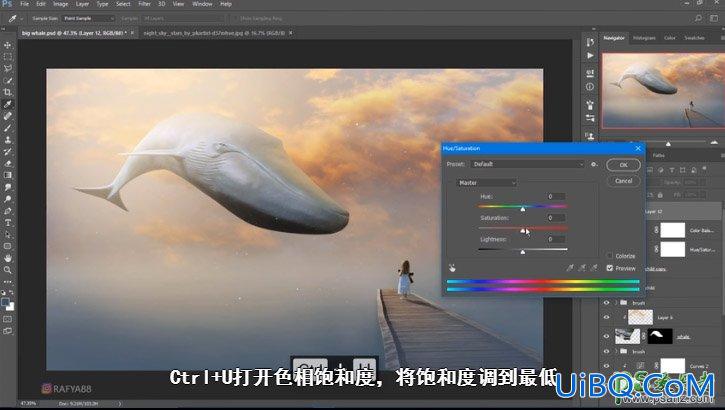Select the Rectangular Marquee tool
The image size is (725, 410).
click(7, 56)
